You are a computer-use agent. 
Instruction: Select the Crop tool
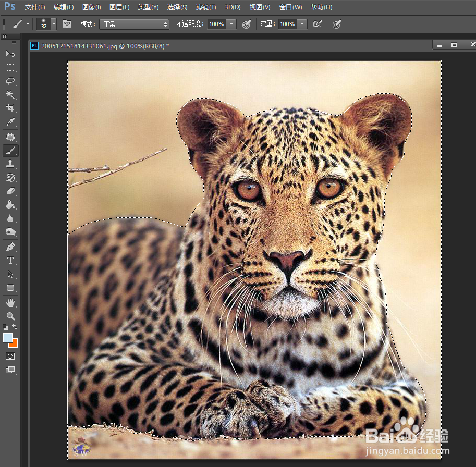pos(10,108)
